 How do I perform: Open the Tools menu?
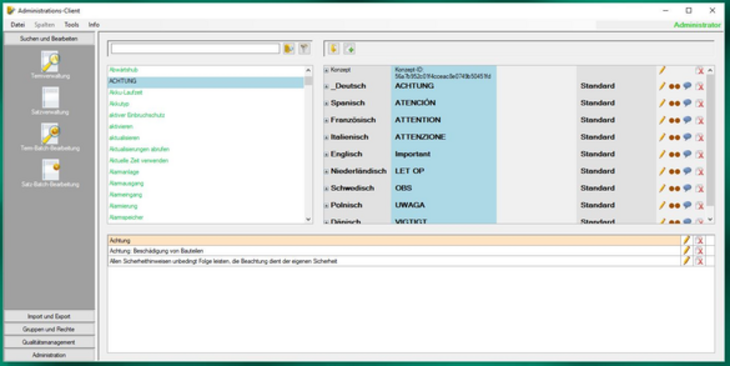71,25
